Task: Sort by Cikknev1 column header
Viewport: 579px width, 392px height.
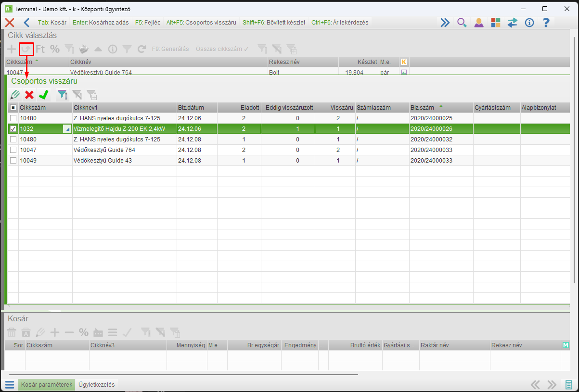Action: pos(124,108)
